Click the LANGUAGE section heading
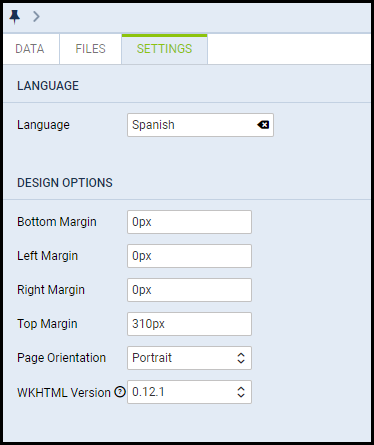 tap(48, 86)
